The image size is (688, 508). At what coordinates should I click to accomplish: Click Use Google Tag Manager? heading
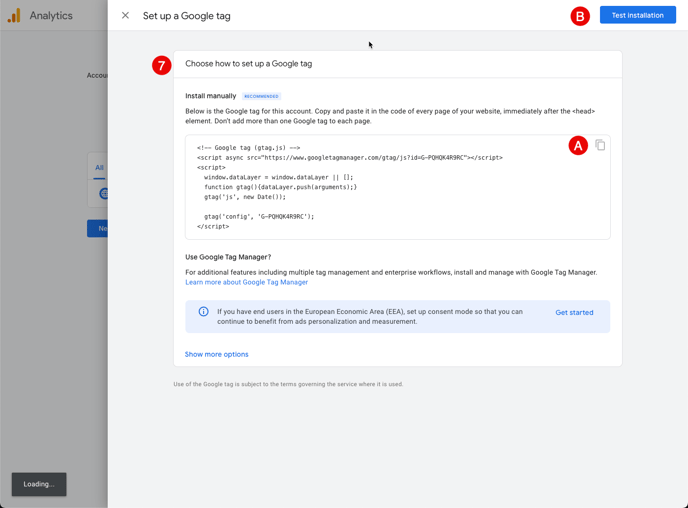click(x=228, y=257)
